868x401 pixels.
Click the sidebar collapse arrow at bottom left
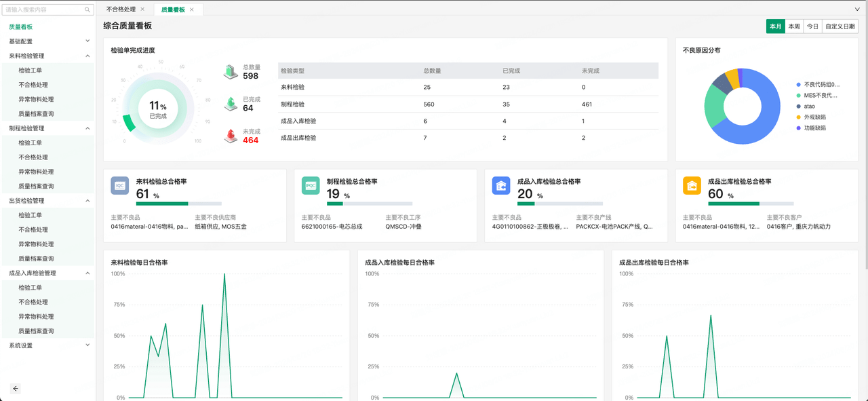click(15, 389)
